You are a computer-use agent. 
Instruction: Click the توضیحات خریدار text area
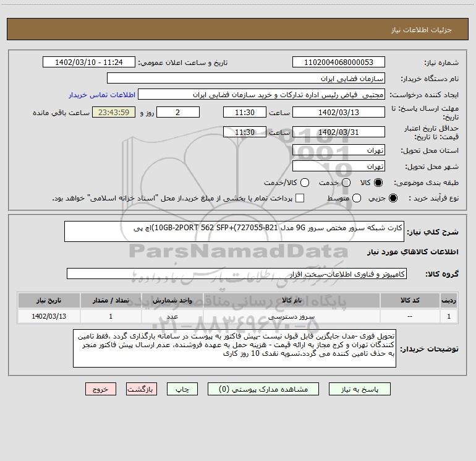[x=234, y=348]
